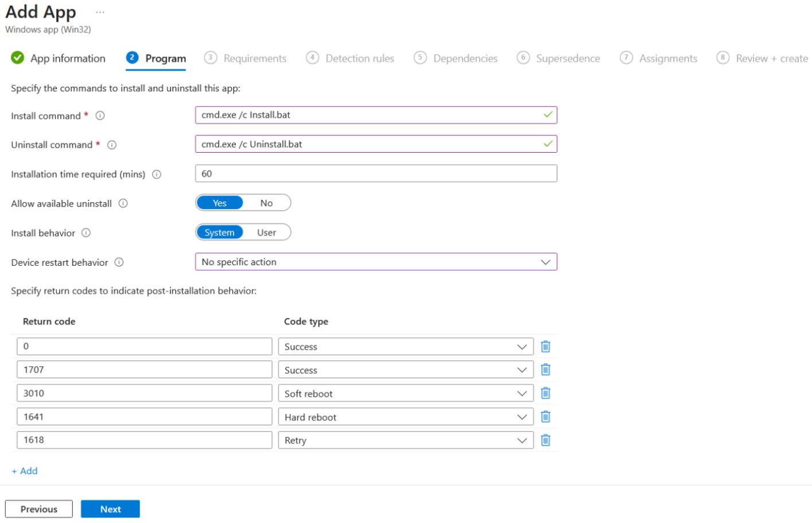
Task: Expand code type dropdown for 3010
Action: click(x=406, y=394)
